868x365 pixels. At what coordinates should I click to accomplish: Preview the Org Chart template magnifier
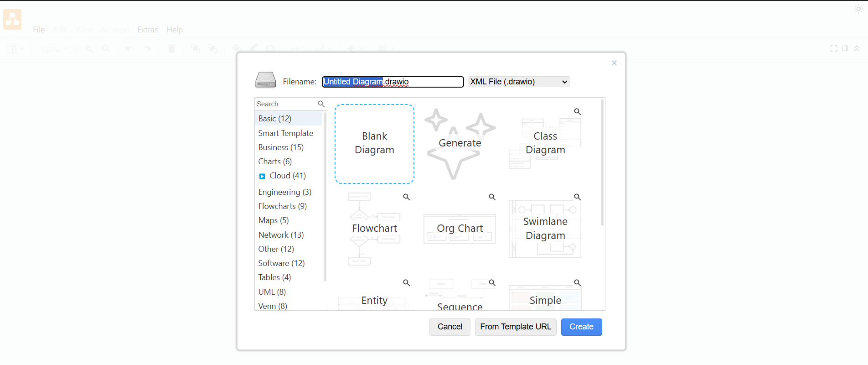pos(492,197)
